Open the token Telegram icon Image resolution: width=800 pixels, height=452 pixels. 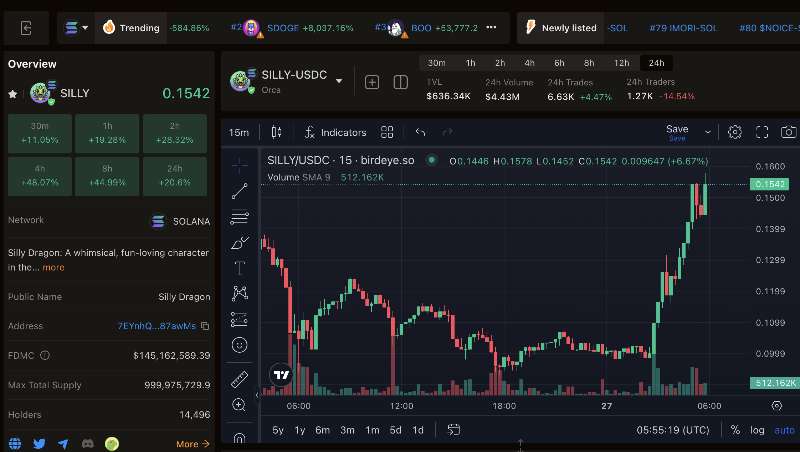pyautogui.click(x=63, y=443)
